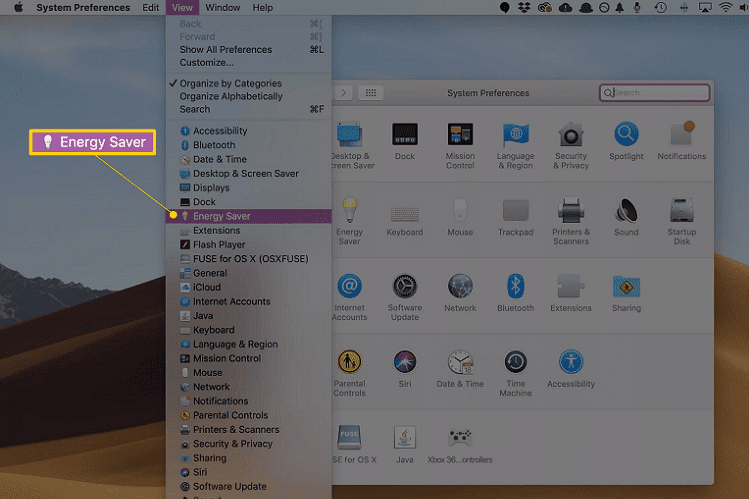
Task: Choose Dock in the View menu
Action: [x=249, y=202]
